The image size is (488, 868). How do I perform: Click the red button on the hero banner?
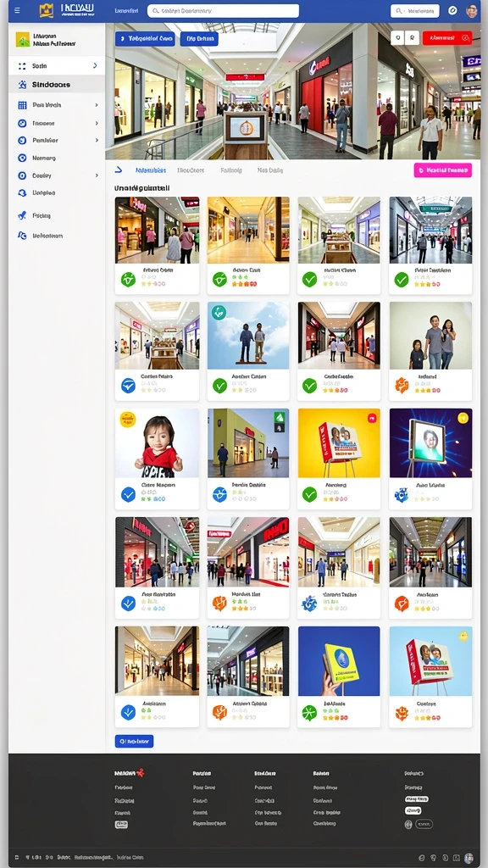click(447, 37)
